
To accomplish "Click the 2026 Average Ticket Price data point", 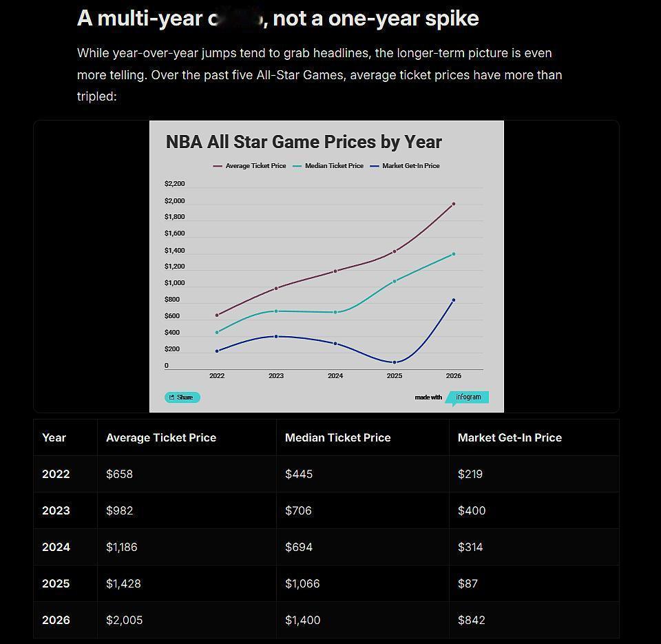I will pos(454,204).
